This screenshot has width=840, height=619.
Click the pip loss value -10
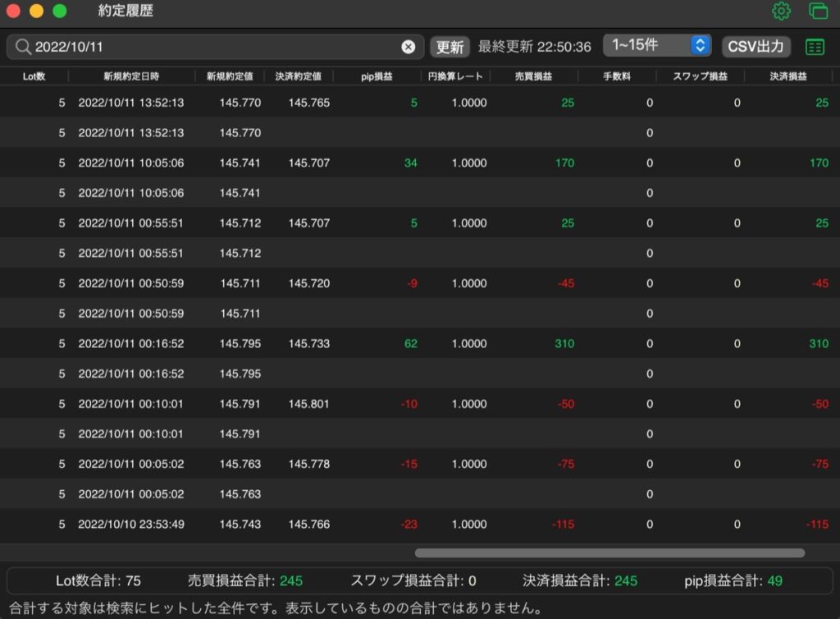click(409, 404)
